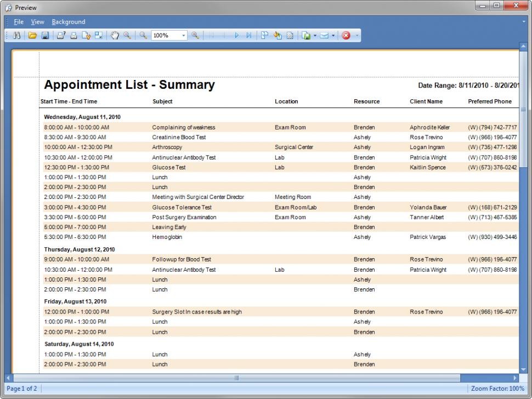The width and height of the screenshot is (532, 399).
Task: Select the Magnifier tool
Action: [127, 35]
